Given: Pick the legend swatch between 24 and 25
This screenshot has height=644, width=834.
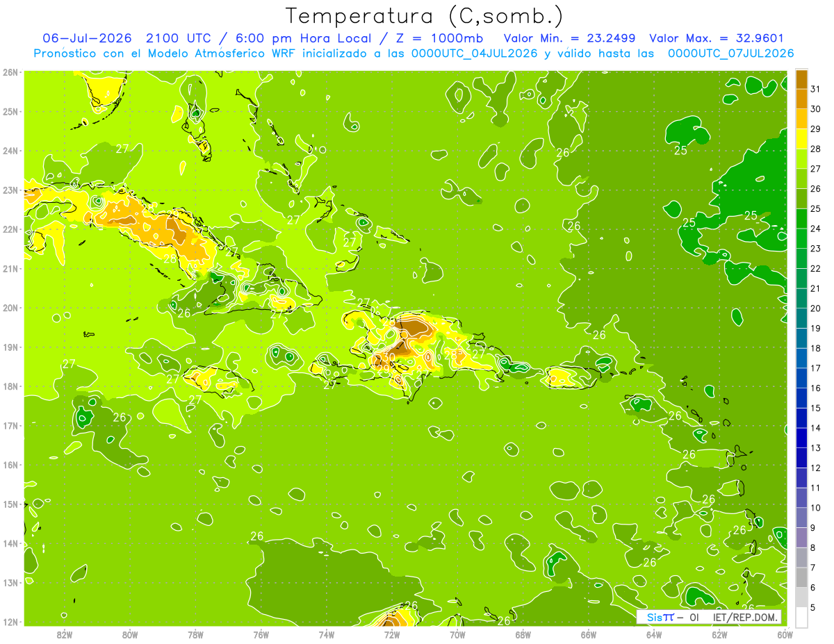Looking at the screenshot, I should 801,218.
